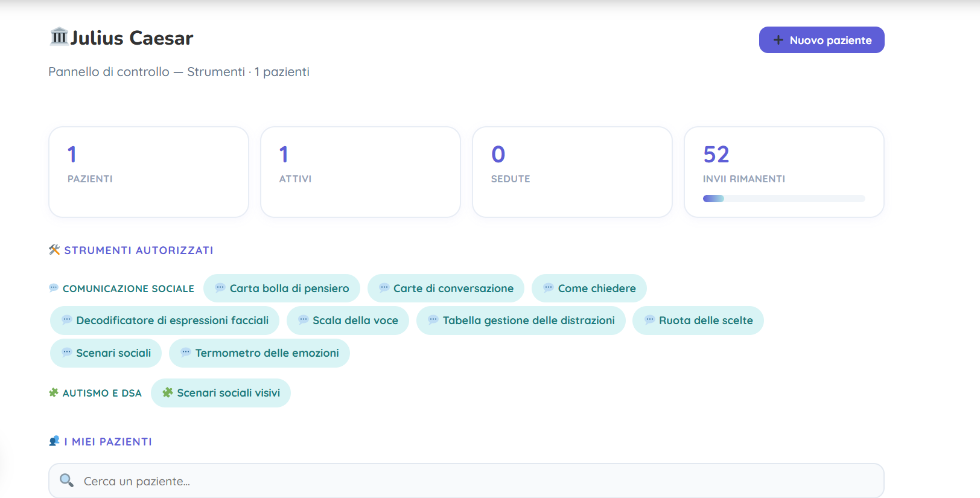
Task: Click the bubble icon in Scala della voce
Action: 304,320
